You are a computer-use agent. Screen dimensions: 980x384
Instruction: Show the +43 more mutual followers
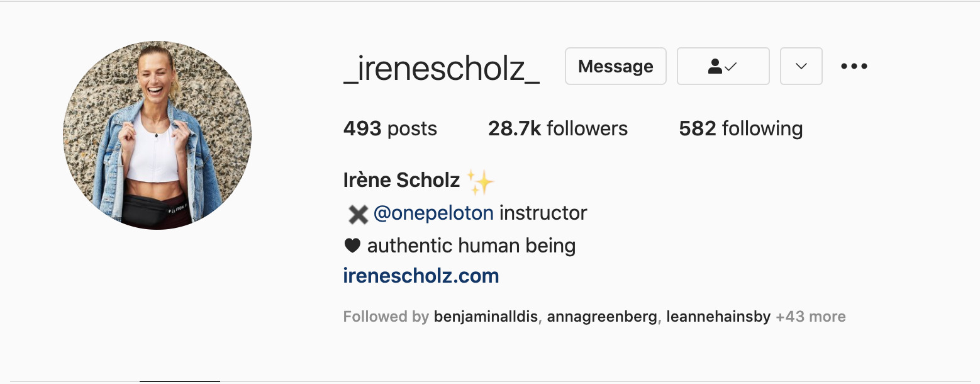tap(811, 317)
